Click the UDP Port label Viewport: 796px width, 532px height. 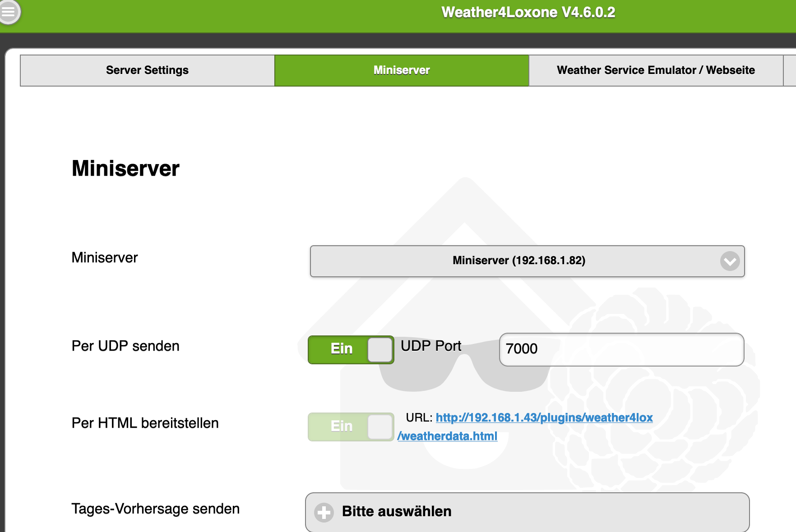click(x=431, y=346)
